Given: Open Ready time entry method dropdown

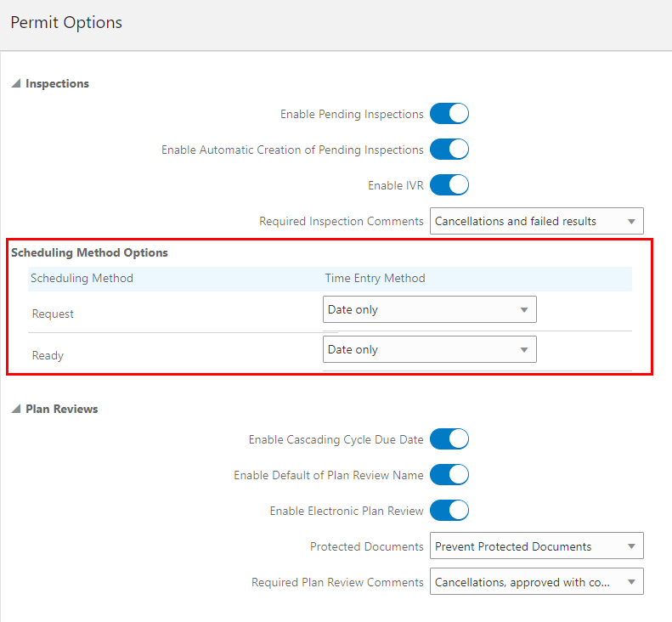Looking at the screenshot, I should coord(429,349).
